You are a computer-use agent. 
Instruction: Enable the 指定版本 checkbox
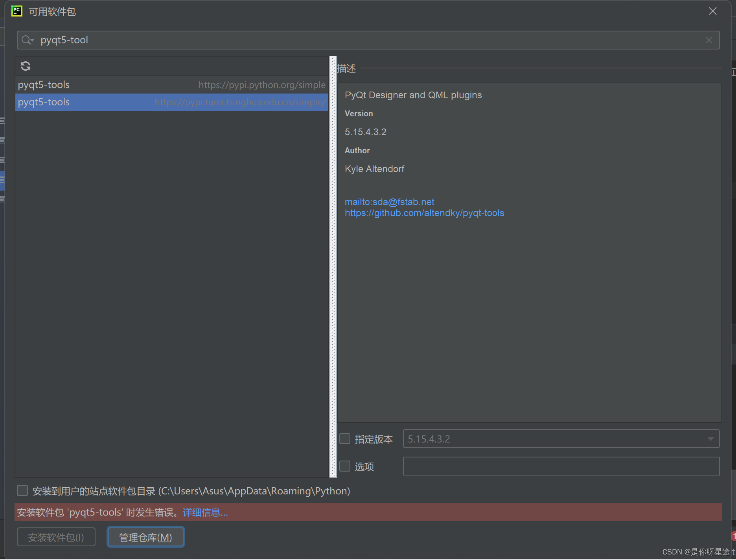click(x=345, y=439)
